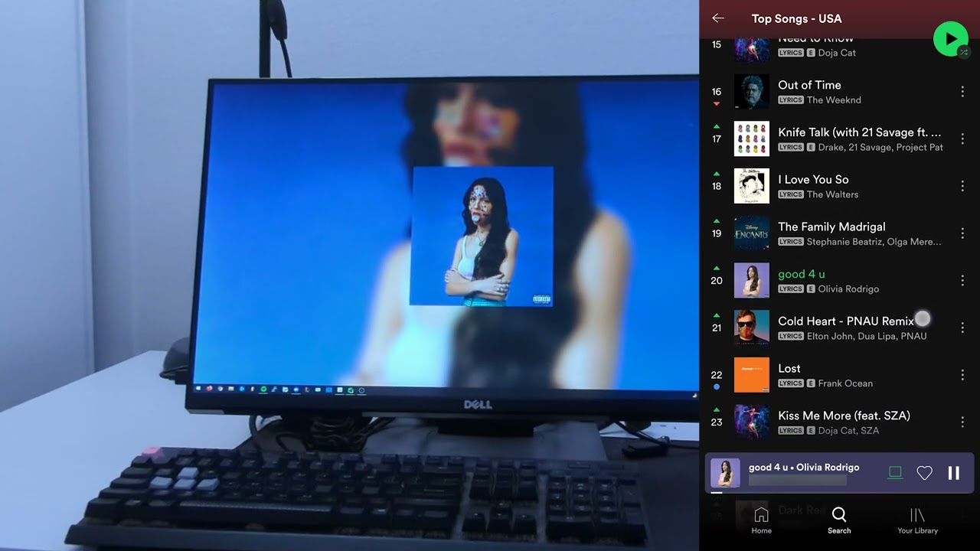Click the Top Songs - USA header title
Screen dimensions: 980x551
tap(796, 18)
